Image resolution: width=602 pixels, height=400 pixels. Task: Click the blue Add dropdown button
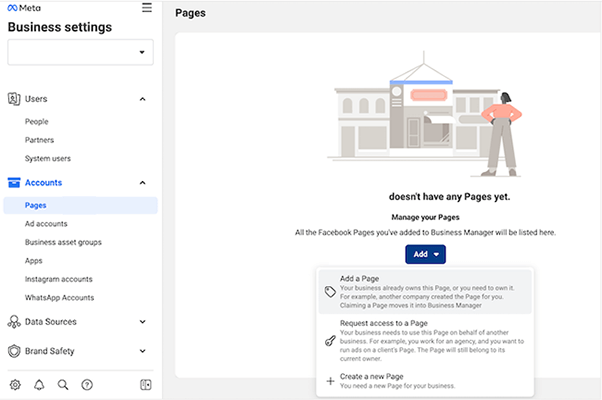click(x=425, y=254)
